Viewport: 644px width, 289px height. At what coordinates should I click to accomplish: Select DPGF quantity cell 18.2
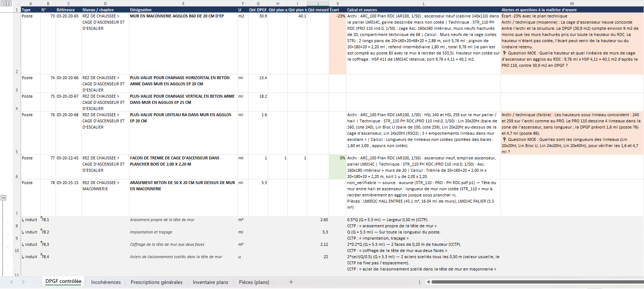click(x=258, y=102)
